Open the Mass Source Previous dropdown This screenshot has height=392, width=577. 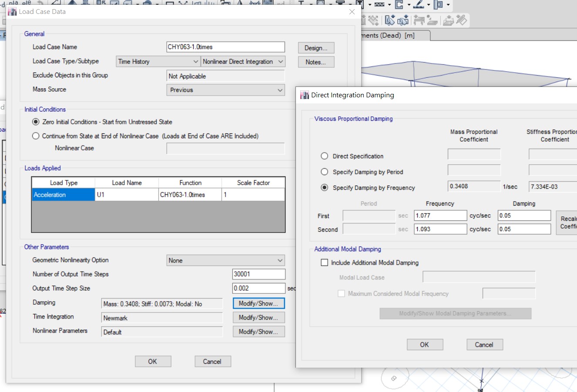(x=225, y=90)
